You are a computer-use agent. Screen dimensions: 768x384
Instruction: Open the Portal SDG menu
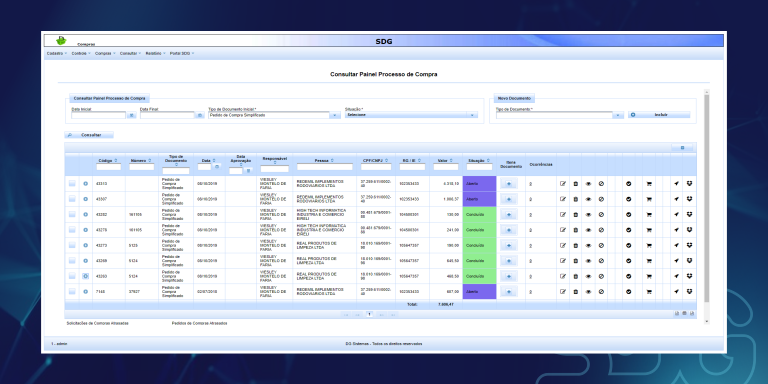click(x=182, y=53)
